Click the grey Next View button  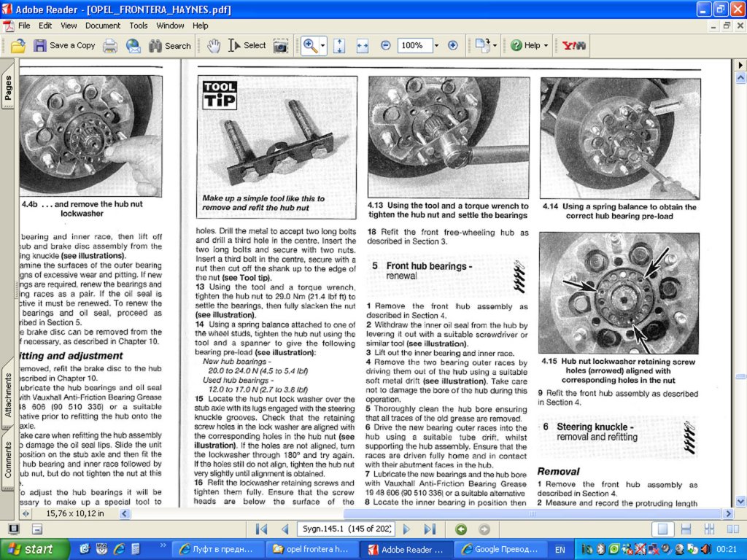(x=484, y=529)
